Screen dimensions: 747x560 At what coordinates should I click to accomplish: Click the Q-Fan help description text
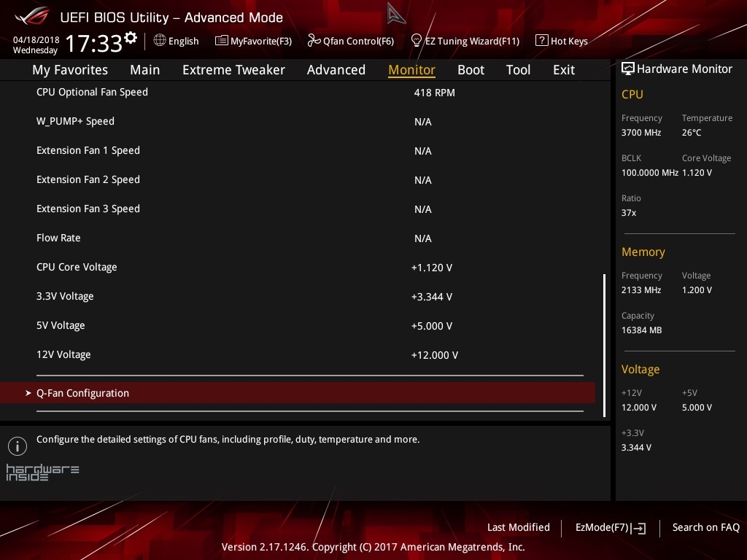[228, 440]
